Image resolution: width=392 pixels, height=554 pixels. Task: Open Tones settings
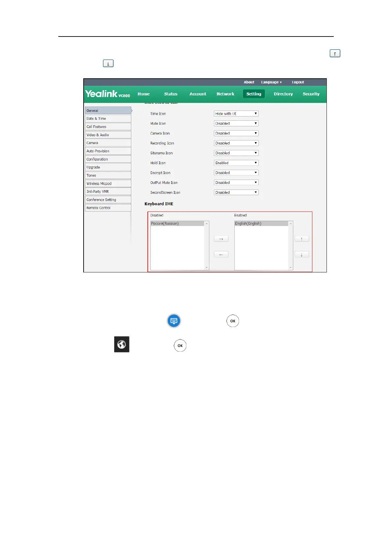(108, 175)
